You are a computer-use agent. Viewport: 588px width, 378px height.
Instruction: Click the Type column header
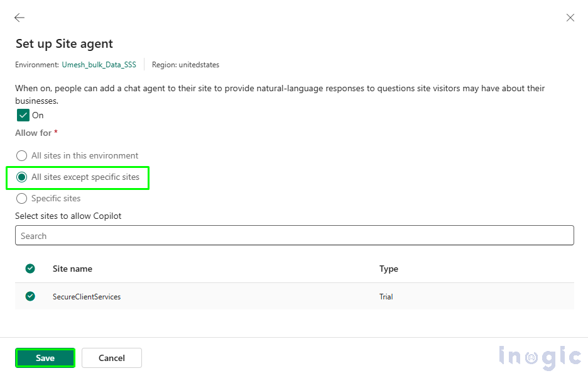point(388,269)
